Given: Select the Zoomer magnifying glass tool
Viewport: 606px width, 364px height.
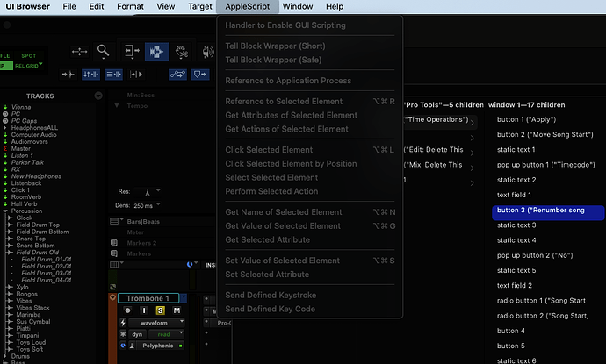Looking at the screenshot, I should tap(103, 51).
